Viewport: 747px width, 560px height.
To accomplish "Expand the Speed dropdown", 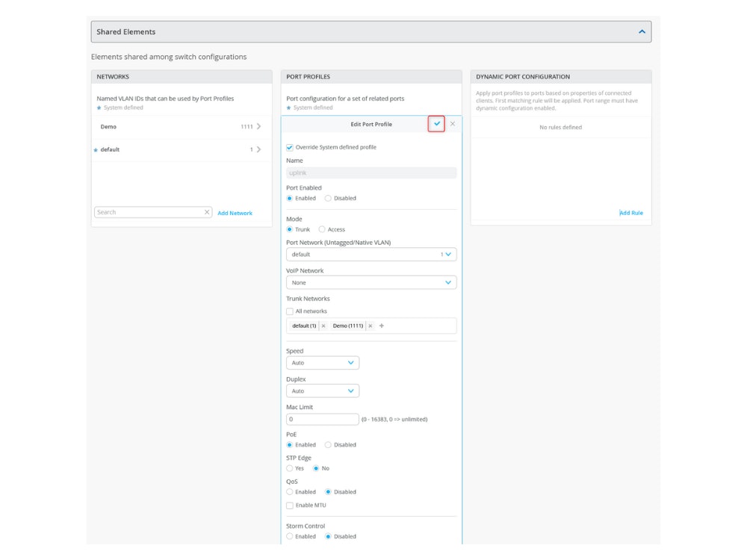I will 323,363.
